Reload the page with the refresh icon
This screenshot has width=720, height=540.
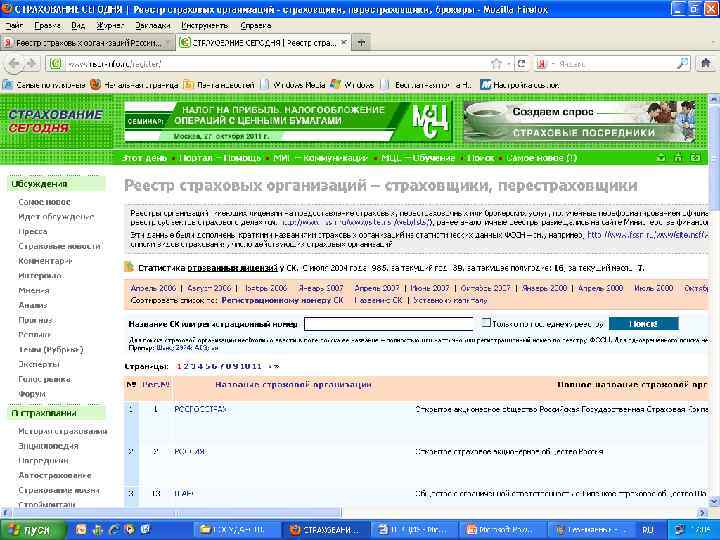click(521, 64)
